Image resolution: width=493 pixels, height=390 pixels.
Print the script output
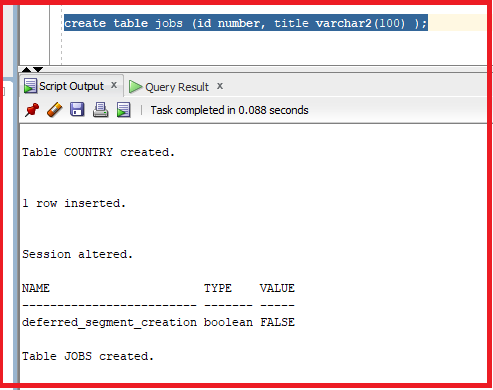(100, 110)
